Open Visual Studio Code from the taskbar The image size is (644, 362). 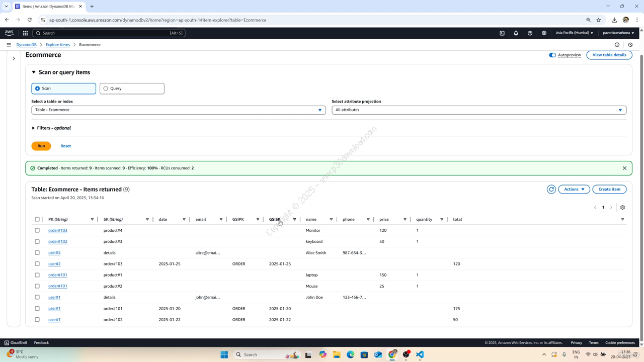[x=420, y=354]
